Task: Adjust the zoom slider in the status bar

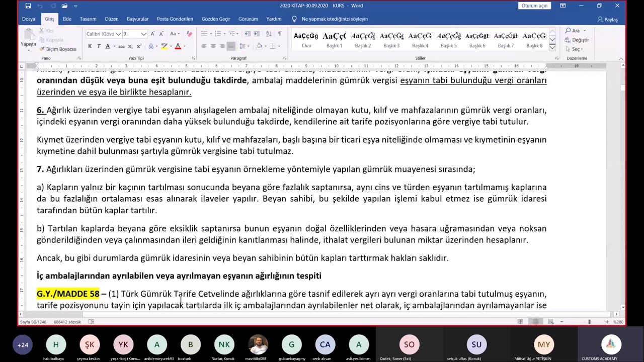Action: (589, 322)
